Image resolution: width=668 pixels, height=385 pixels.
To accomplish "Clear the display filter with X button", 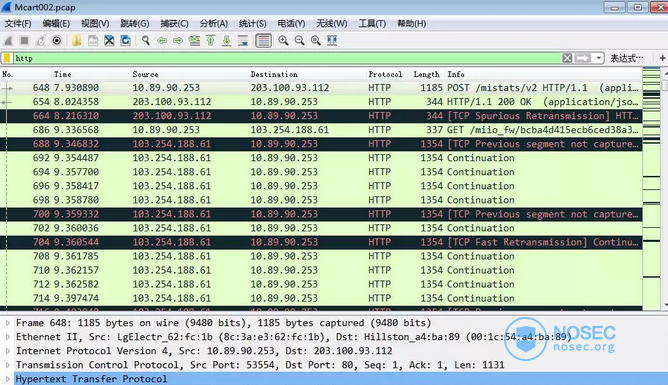I will [567, 58].
